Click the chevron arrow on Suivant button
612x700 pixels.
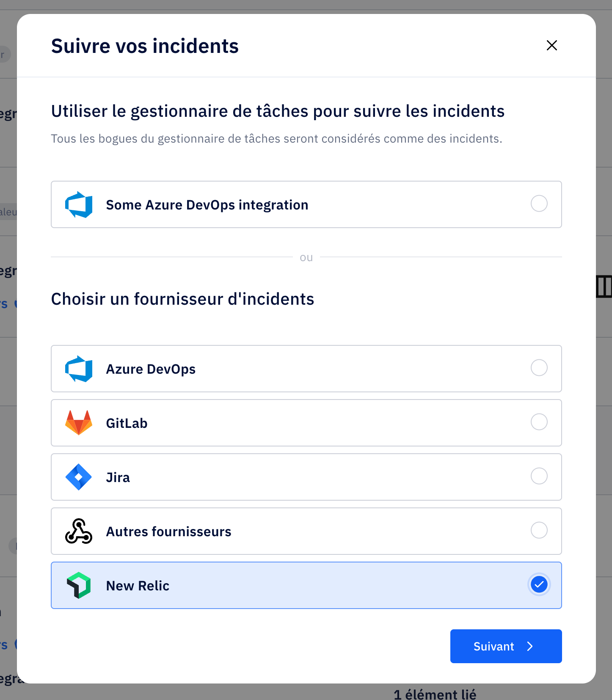530,646
